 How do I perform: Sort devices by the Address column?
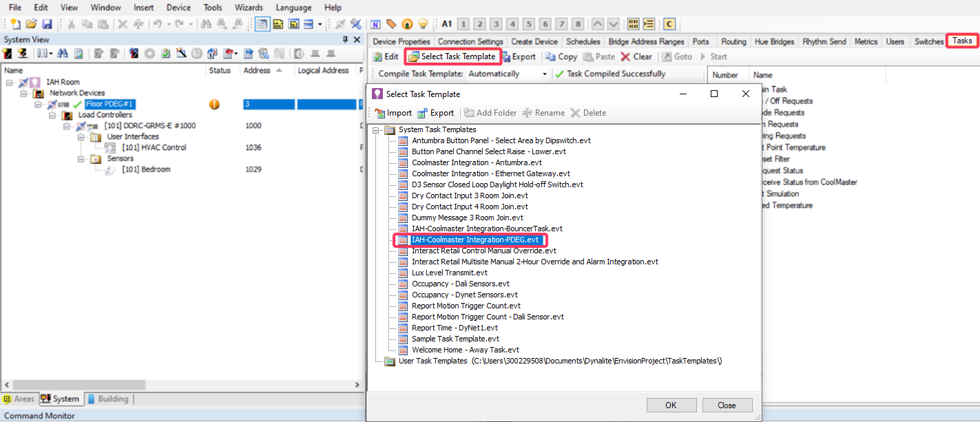point(258,70)
